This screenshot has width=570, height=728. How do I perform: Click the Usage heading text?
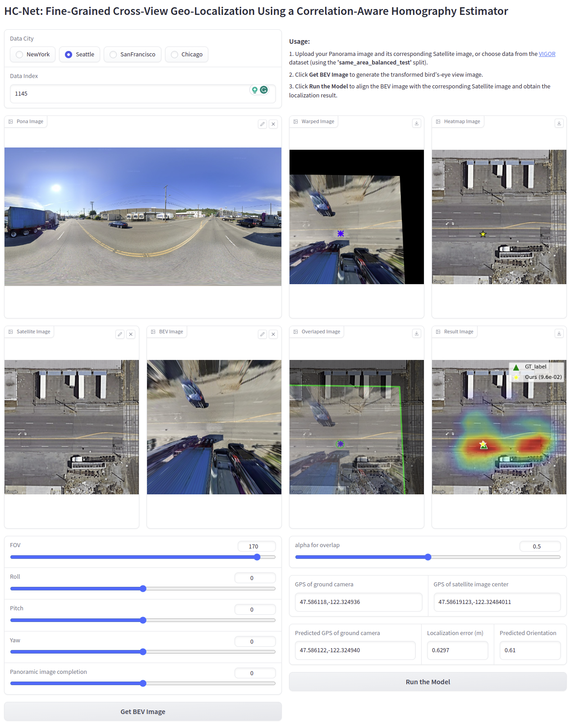pyautogui.click(x=299, y=41)
